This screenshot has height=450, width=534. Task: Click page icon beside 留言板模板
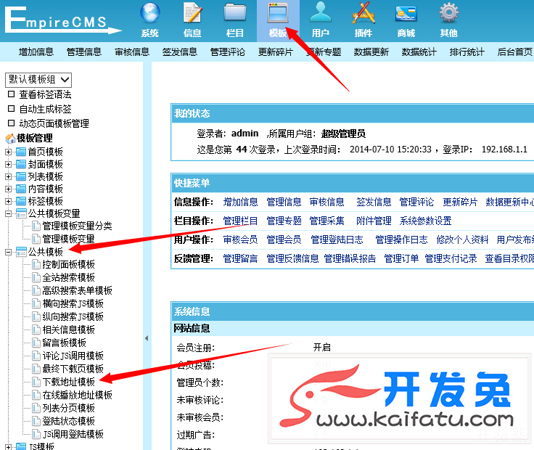coord(36,342)
